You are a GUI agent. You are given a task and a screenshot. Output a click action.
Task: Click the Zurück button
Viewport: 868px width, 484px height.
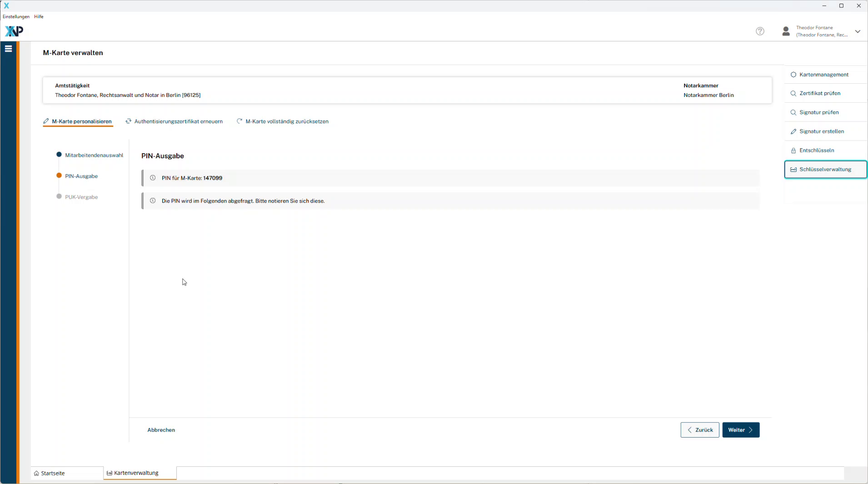[x=699, y=430]
